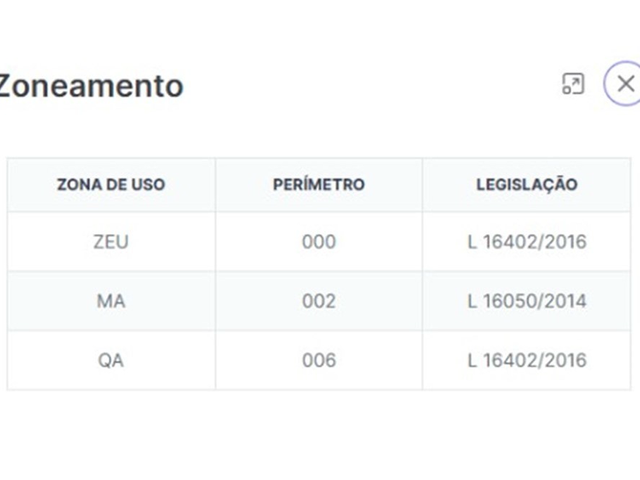Screen dimensions: 640x480
Task: Click the ZONA DE USO column header
Action: point(111,185)
